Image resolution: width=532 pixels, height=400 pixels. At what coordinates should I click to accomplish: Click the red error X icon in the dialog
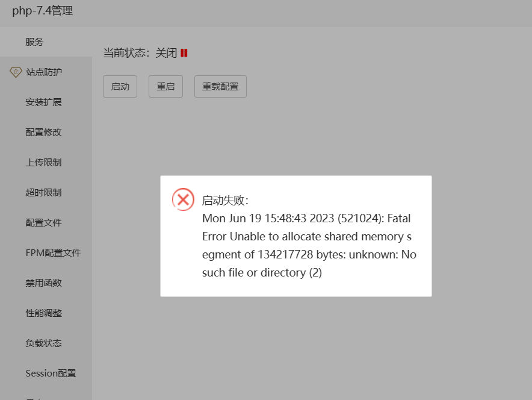pyautogui.click(x=183, y=199)
